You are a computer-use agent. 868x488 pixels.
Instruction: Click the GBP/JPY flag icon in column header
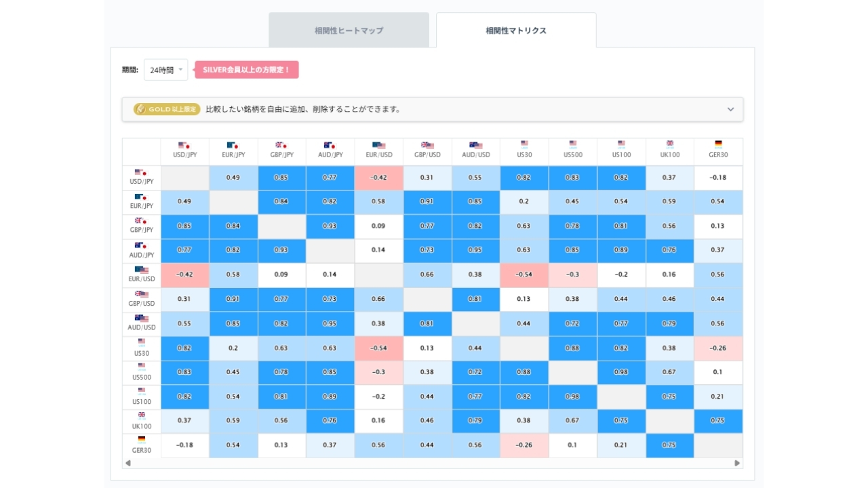[281, 145]
